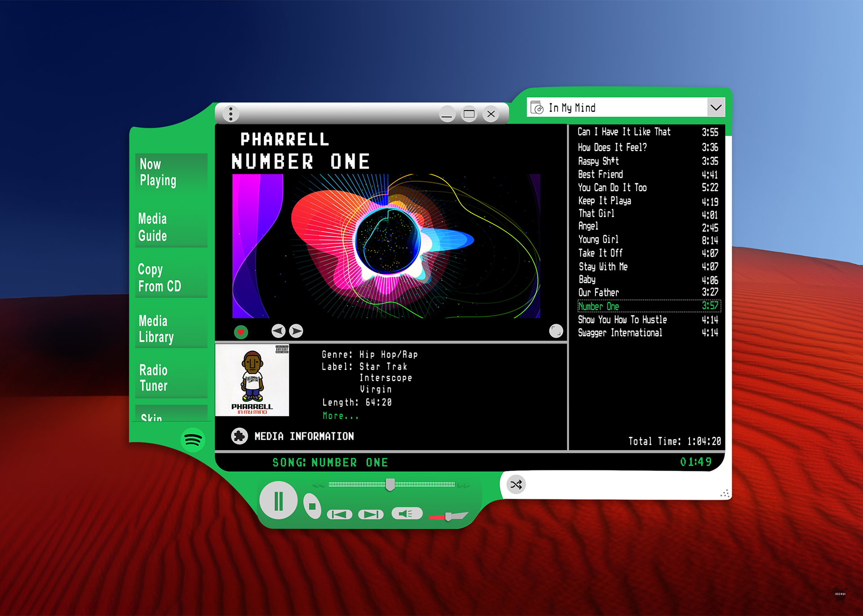863x616 pixels.
Task: Click the resize grip dots on playlist panel
Action: pos(725,493)
